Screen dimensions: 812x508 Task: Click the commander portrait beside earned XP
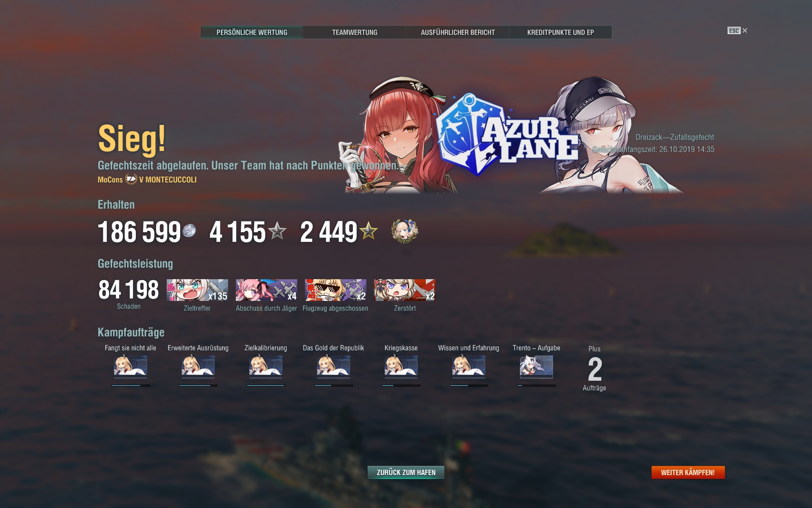pos(405,231)
